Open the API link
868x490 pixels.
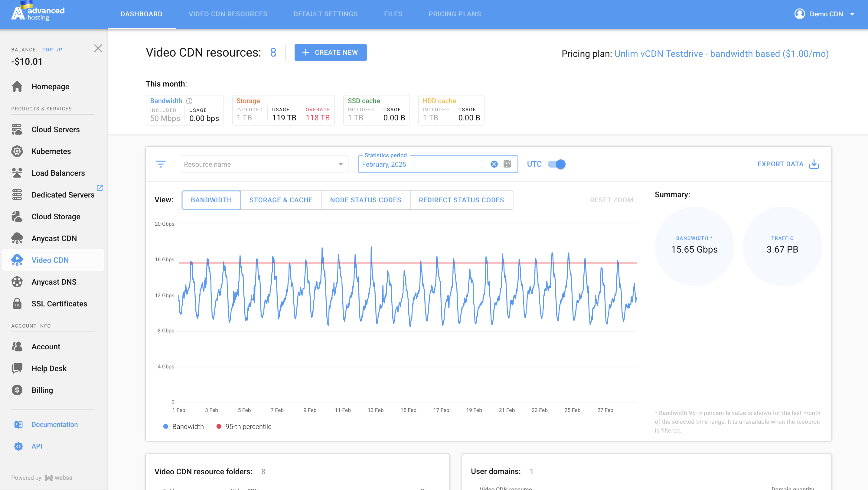(37, 446)
